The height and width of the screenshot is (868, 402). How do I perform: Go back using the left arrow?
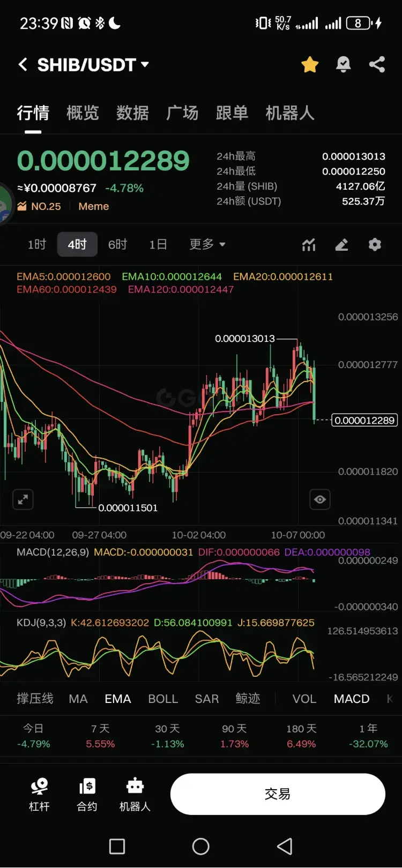23,65
